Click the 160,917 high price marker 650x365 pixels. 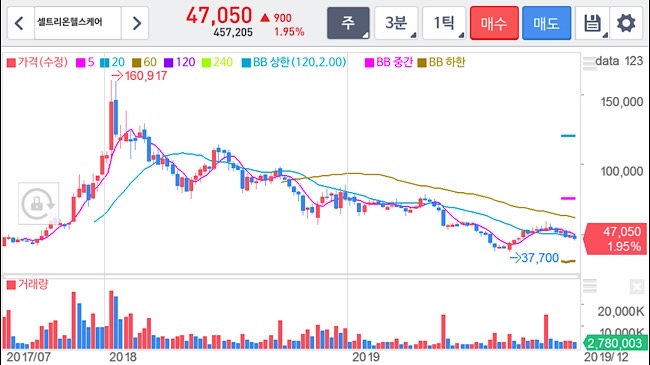(x=140, y=75)
